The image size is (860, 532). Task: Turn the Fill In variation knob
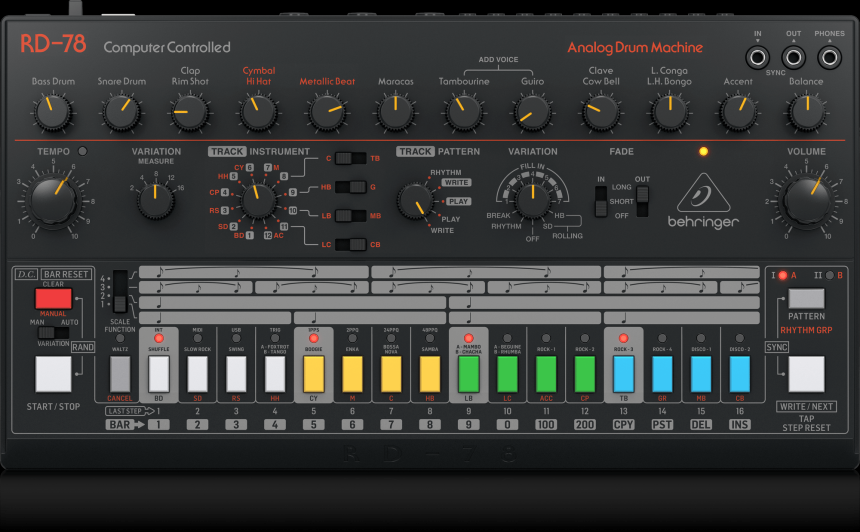click(533, 200)
